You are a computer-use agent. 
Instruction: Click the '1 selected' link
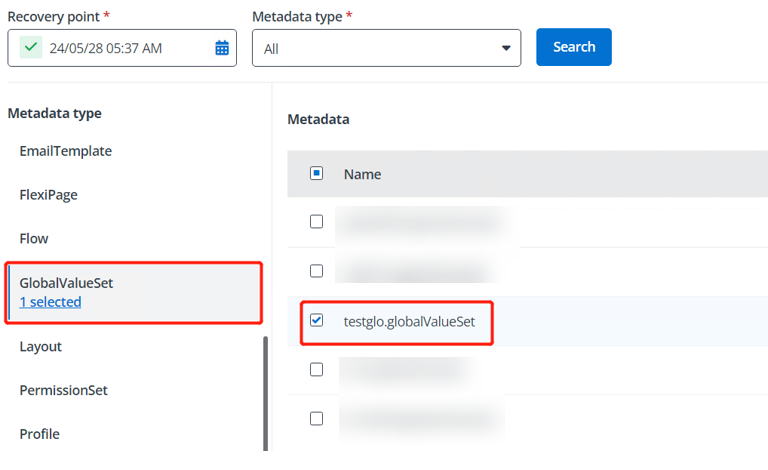pos(50,302)
